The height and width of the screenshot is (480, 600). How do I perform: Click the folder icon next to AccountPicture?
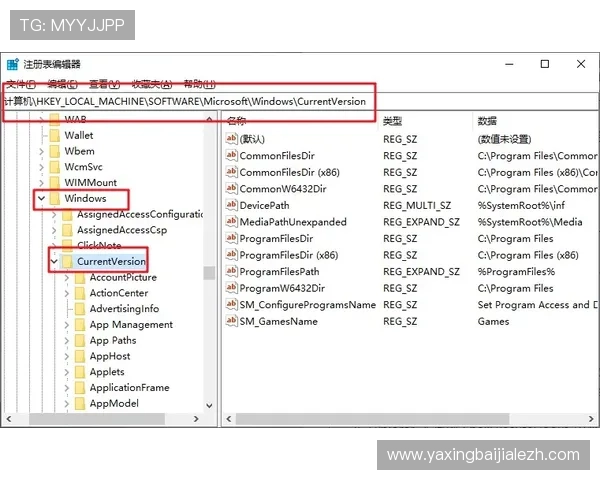coord(80,278)
